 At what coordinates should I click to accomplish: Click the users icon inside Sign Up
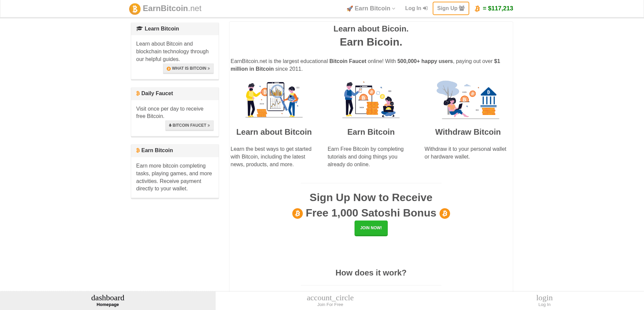pyautogui.click(x=462, y=8)
